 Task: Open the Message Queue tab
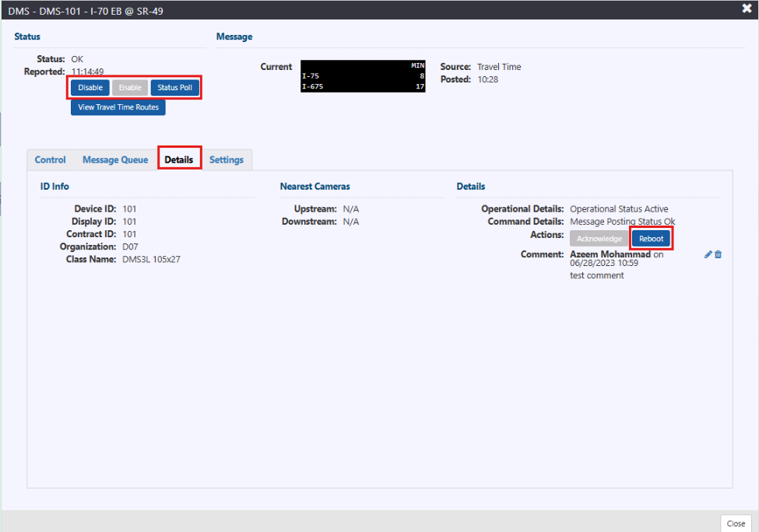point(115,159)
